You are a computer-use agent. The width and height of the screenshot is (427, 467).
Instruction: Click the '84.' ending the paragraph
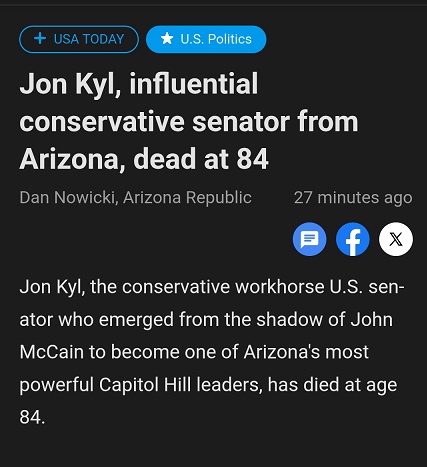(32, 417)
